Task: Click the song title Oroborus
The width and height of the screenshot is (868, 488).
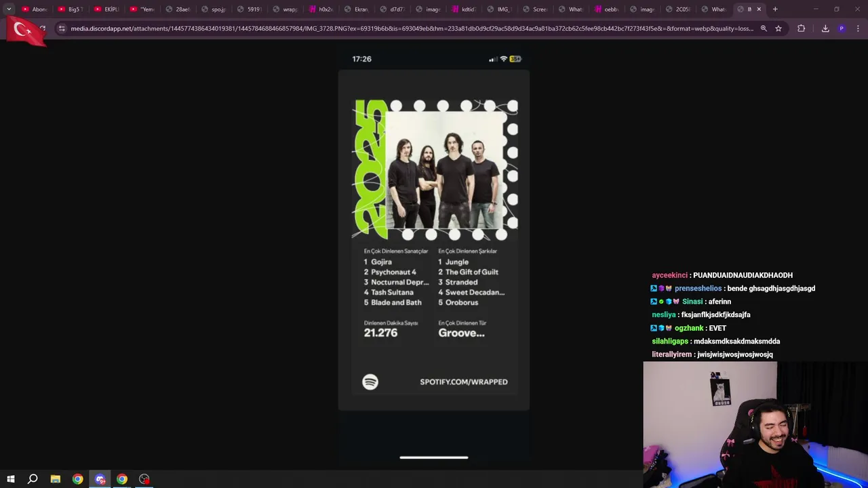Action: click(462, 302)
